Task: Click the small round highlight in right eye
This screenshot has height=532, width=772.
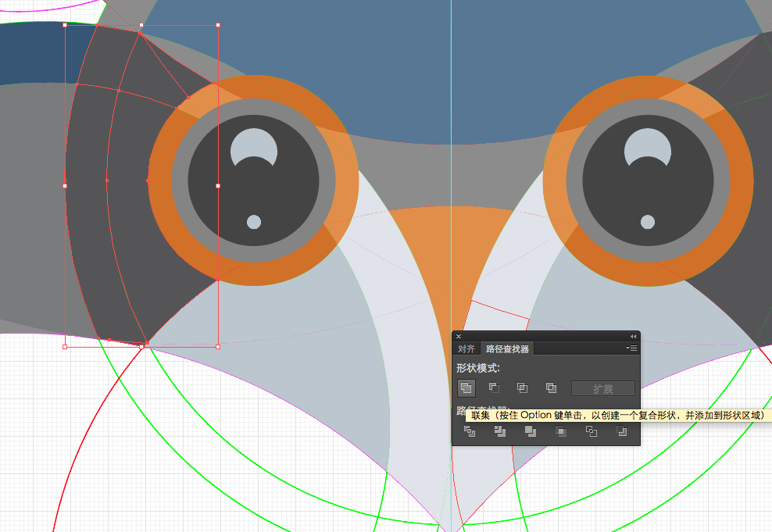Action: point(648,222)
